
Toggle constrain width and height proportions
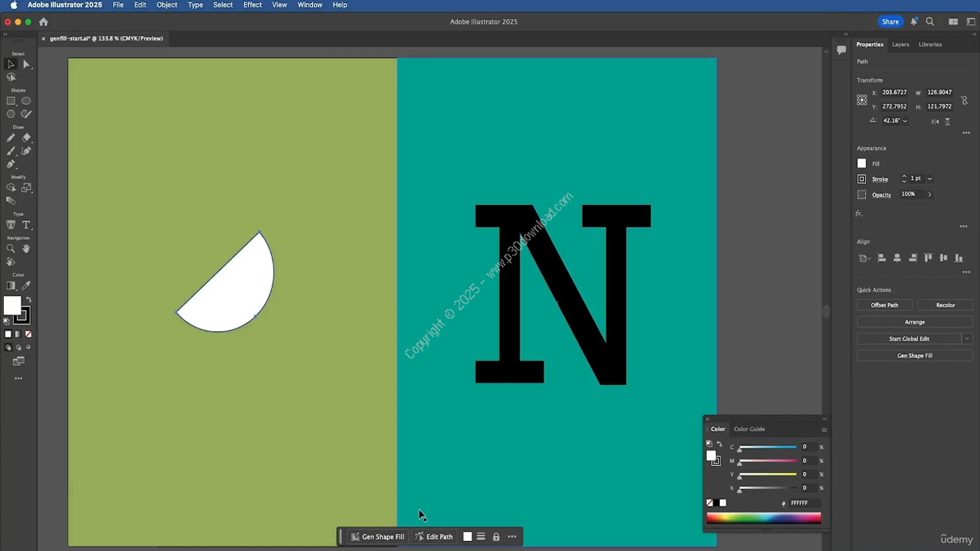click(x=965, y=99)
